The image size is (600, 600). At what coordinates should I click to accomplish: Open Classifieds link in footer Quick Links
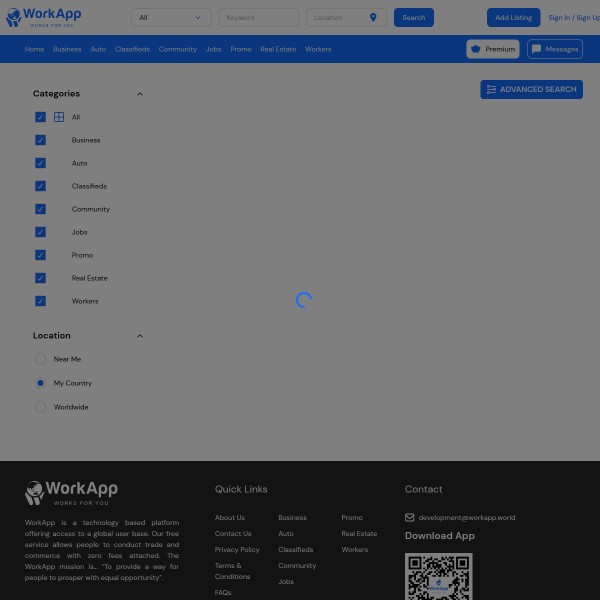[x=295, y=549]
